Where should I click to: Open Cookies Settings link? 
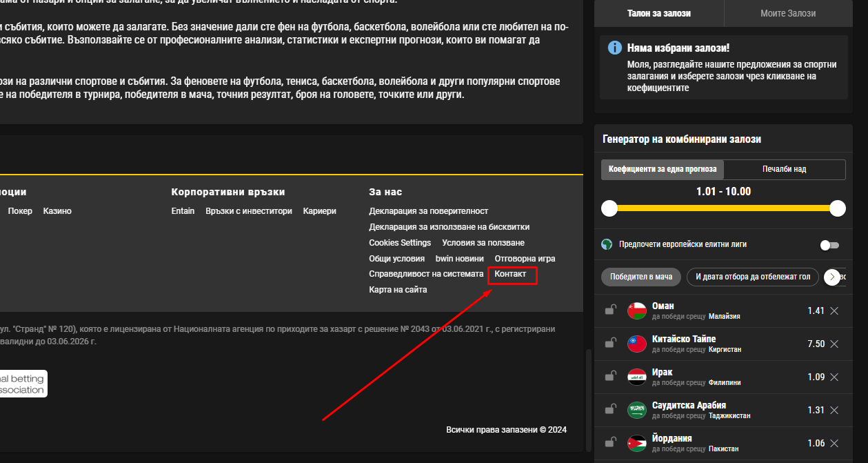coord(400,243)
